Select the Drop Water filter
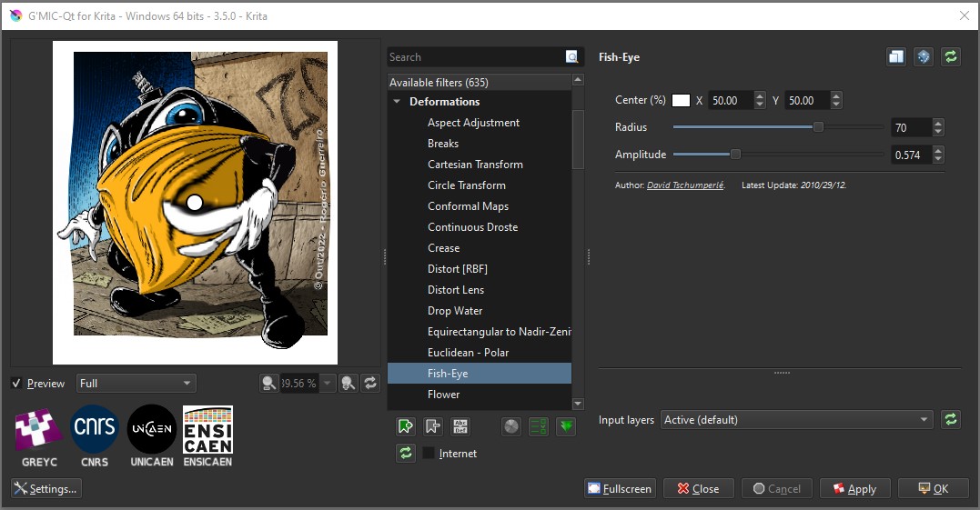Image resolution: width=980 pixels, height=510 pixels. click(x=455, y=311)
